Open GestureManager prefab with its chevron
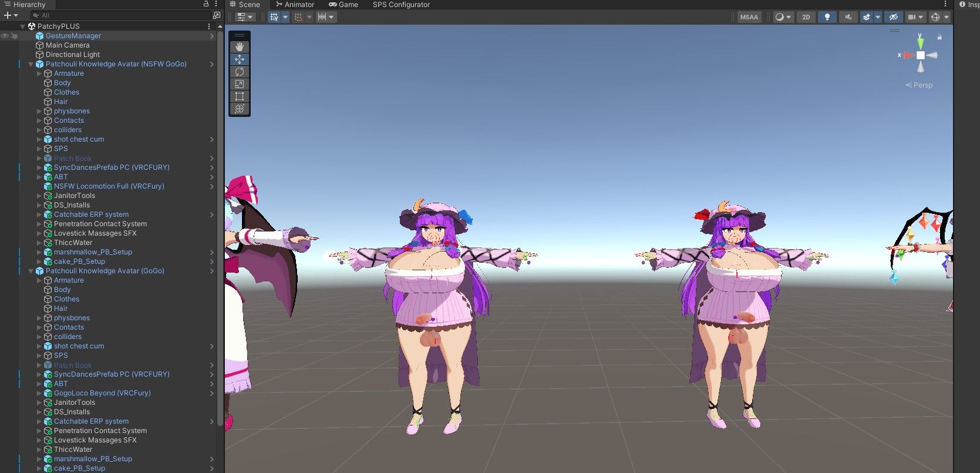Image resolution: width=980 pixels, height=473 pixels. pos(212,36)
